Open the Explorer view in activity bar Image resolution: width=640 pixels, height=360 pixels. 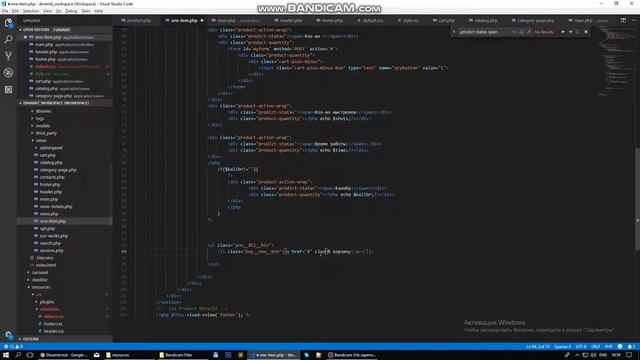[x=8, y=23]
